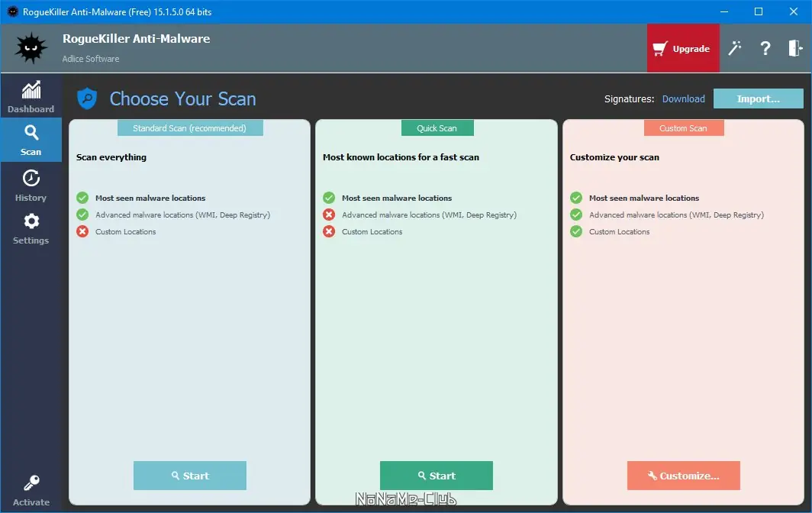The width and height of the screenshot is (812, 513).
Task: Click the green check for Custom Scan custom locations
Action: 576,231
